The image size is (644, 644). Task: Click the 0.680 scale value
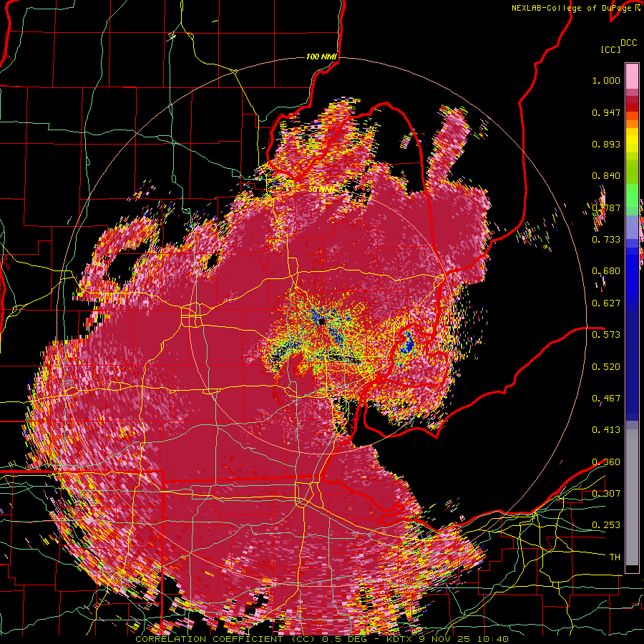(606, 271)
